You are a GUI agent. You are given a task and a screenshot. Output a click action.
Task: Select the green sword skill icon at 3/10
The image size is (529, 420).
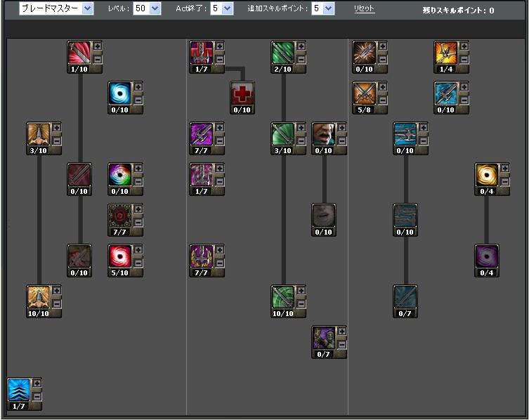(283, 134)
